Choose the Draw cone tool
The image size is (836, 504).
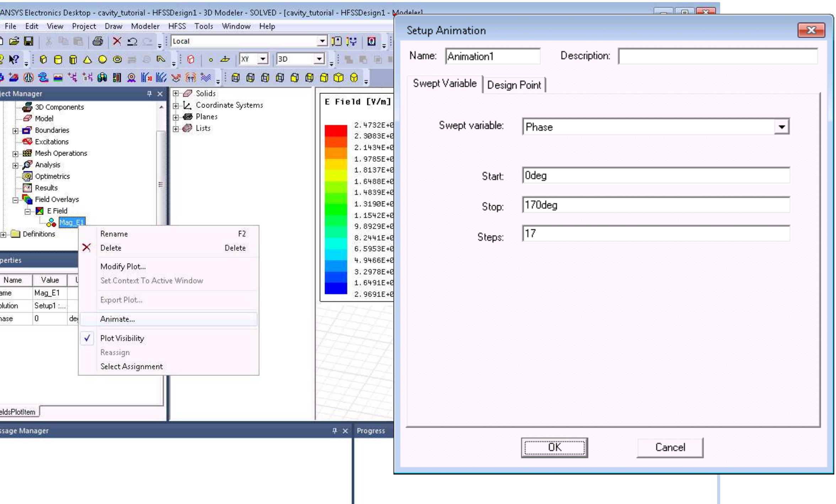[87, 59]
